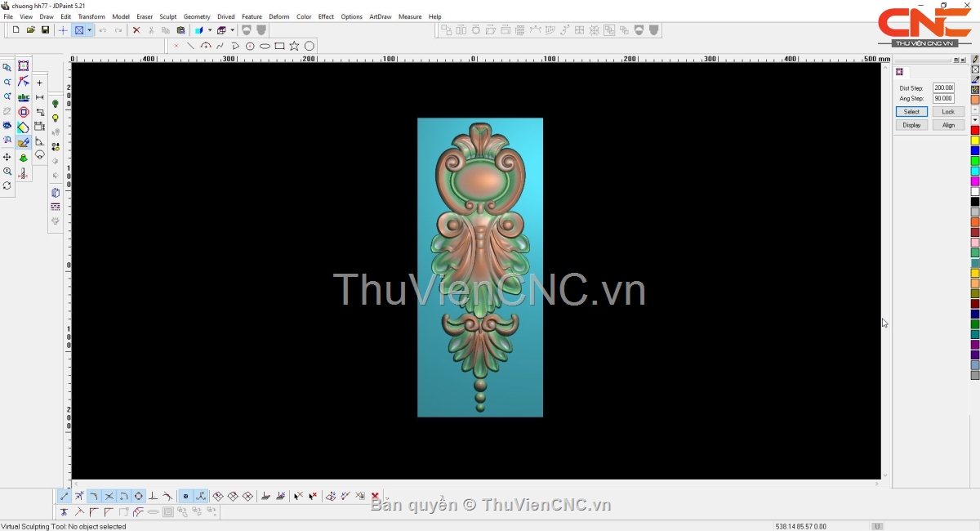Screen dimensions: 980x531
Task: Open the Sculpt menu
Action: tap(168, 16)
